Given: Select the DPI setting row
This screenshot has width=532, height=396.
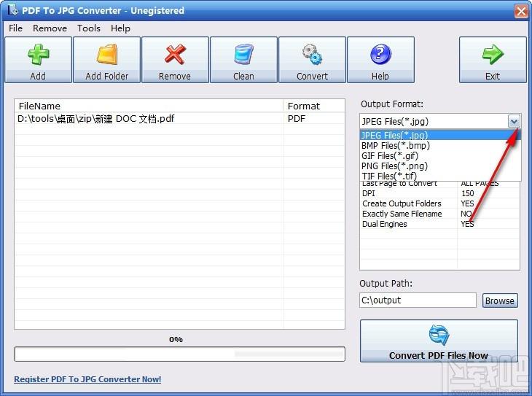Looking at the screenshot, I should [x=439, y=193].
